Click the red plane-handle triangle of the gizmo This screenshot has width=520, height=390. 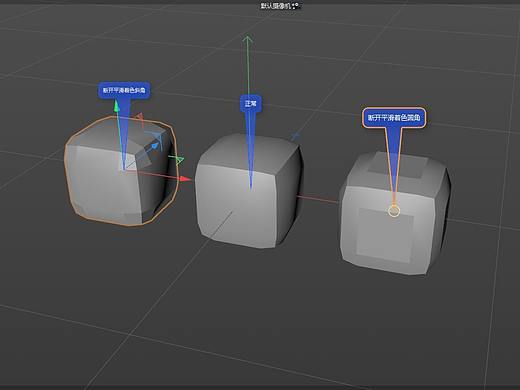click(141, 117)
